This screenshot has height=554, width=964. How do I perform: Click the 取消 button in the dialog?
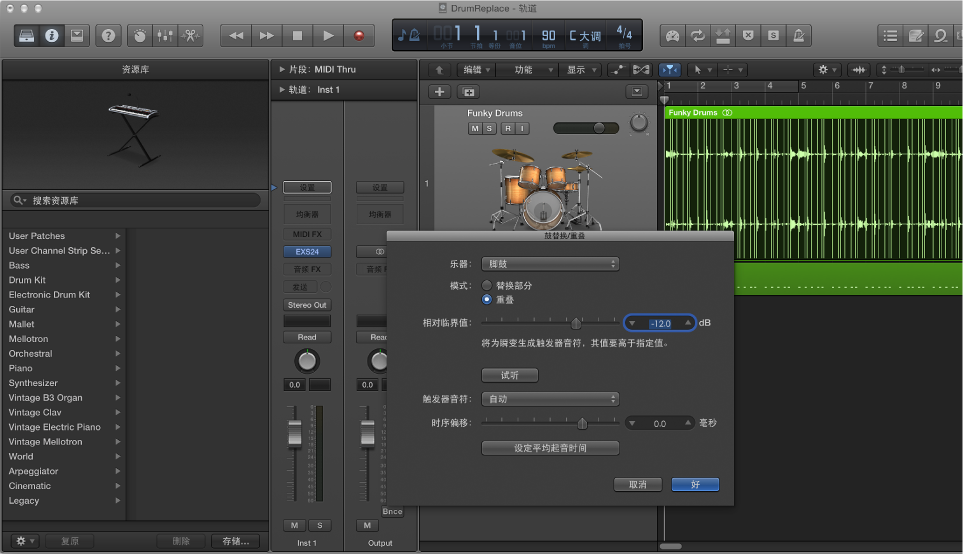pyautogui.click(x=638, y=484)
